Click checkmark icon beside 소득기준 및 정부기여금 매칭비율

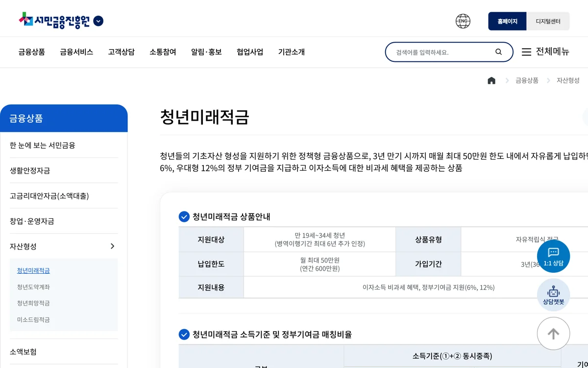tap(184, 335)
